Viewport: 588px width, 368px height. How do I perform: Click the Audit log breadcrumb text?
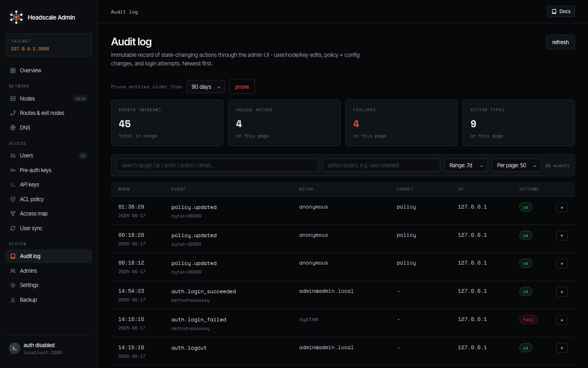(125, 12)
